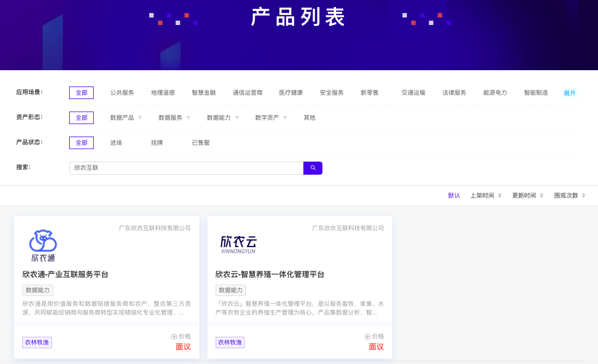Toggle sort arrows next to 更新时间

[x=541, y=195]
